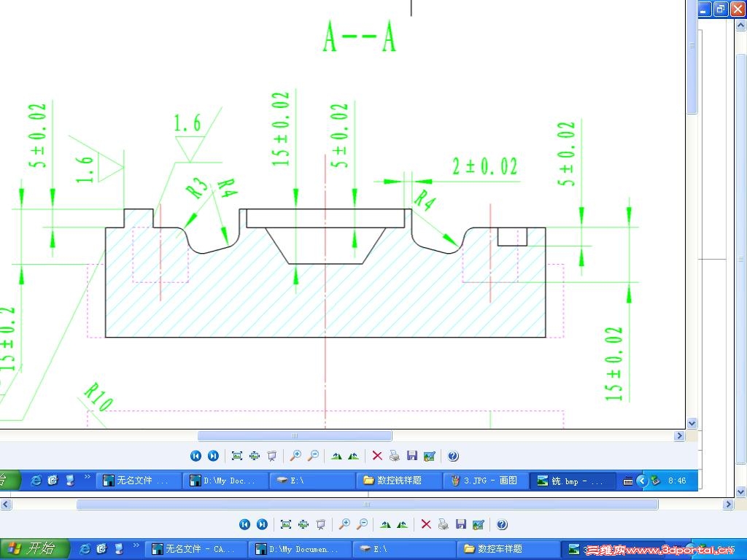Click Best Fit icon in embedded inner toolbar
The height and width of the screenshot is (560, 747).
(237, 456)
